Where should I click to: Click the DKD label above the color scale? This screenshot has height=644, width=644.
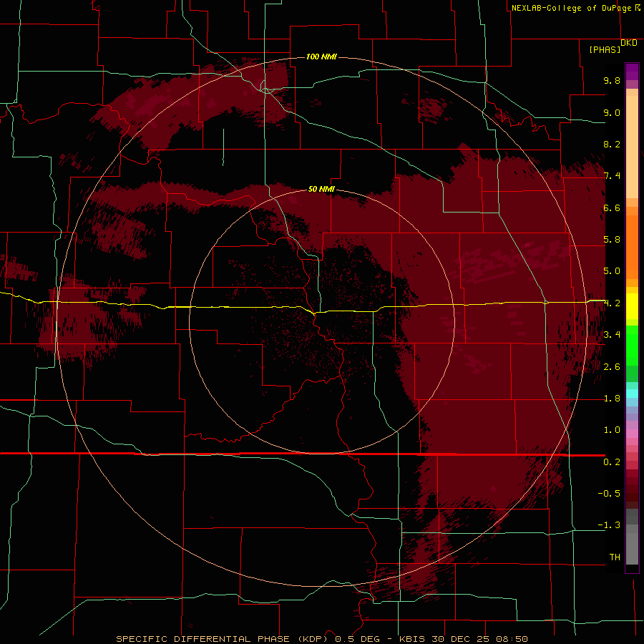click(629, 43)
